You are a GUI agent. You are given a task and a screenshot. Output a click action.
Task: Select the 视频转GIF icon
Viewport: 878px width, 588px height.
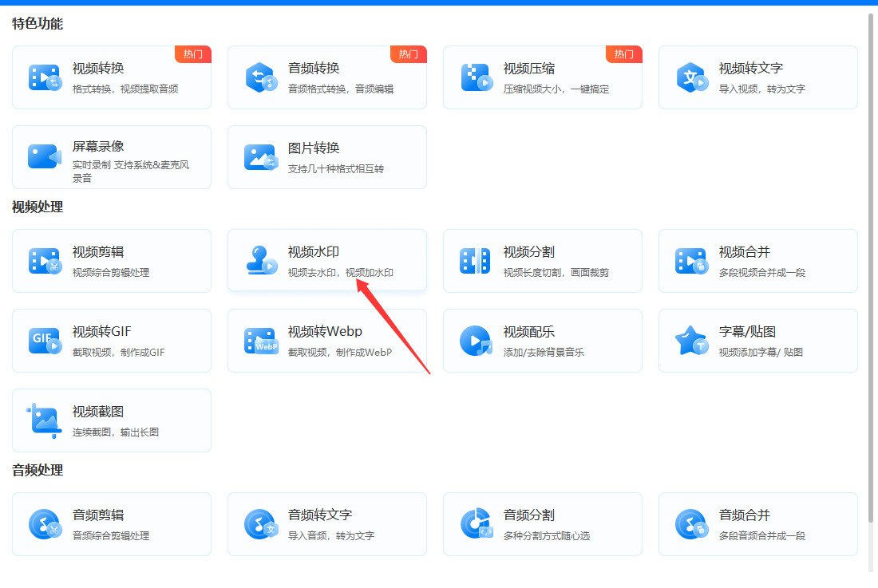pyautogui.click(x=45, y=340)
